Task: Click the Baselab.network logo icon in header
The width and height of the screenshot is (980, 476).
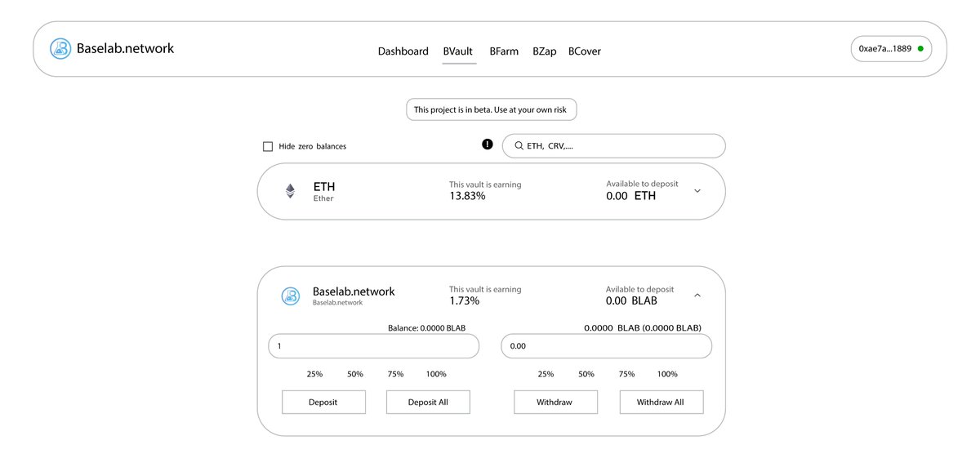Action: click(x=60, y=49)
